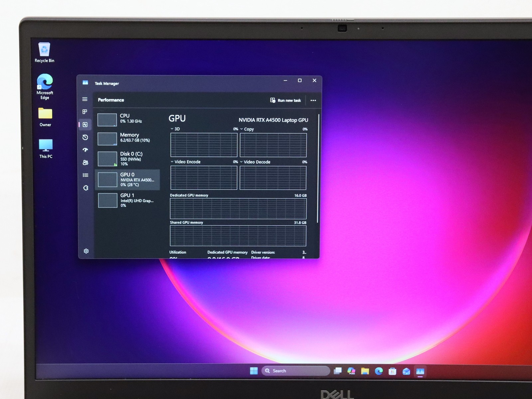Open the Services page from sidebar

[x=86, y=188]
